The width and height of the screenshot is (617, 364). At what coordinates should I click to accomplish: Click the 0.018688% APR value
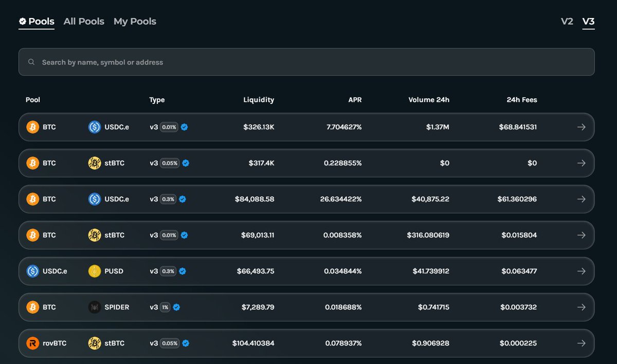[x=343, y=307]
